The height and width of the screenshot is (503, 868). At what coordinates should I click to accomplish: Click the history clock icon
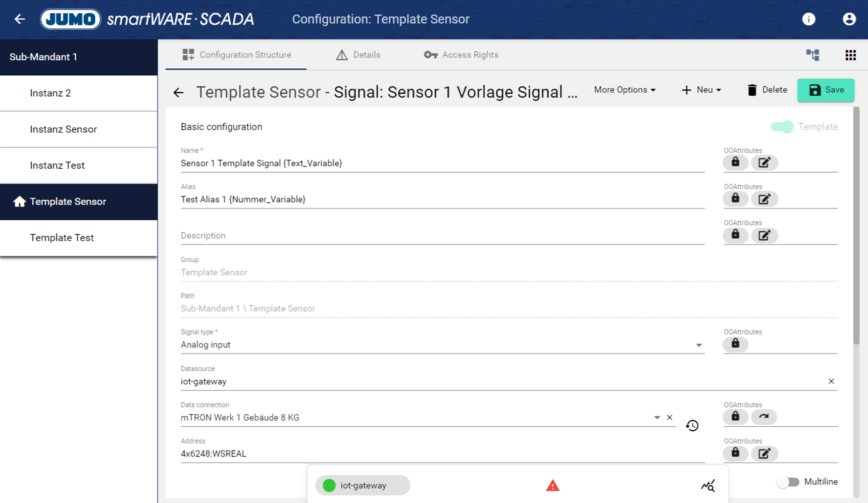tap(692, 425)
